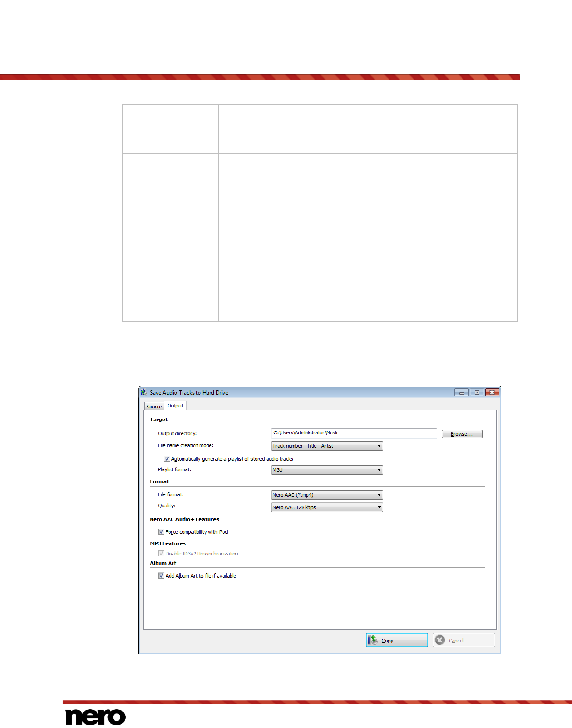Screen dimensions: 572x728
Task: Click the Browse... button
Action: click(462, 434)
